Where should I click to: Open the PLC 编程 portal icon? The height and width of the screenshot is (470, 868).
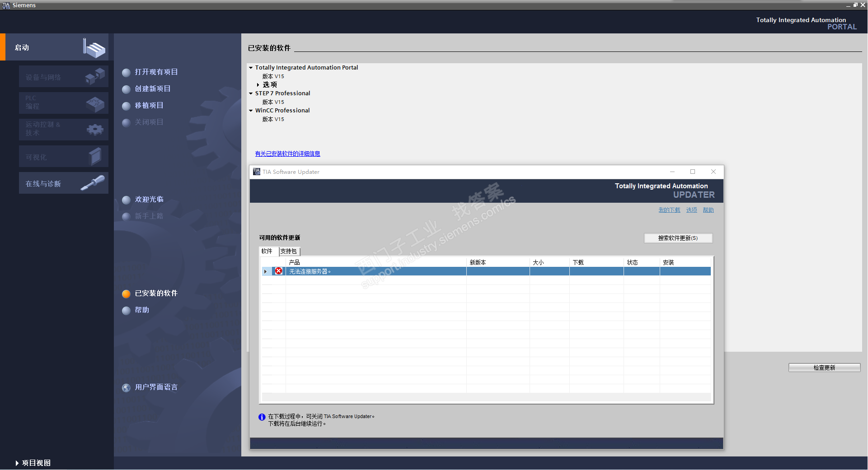point(95,103)
